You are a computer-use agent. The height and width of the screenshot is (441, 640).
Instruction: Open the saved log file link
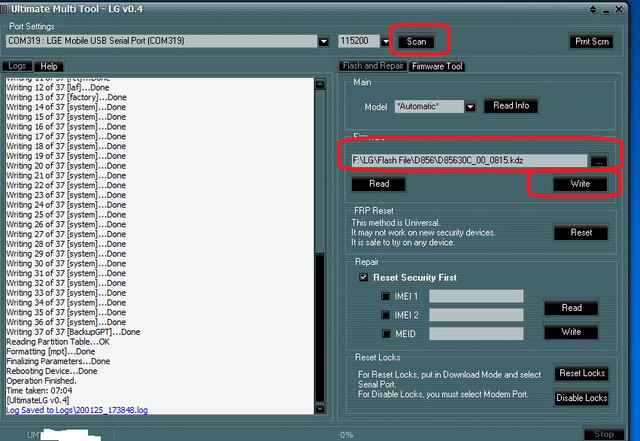pyautogui.click(x=77, y=410)
